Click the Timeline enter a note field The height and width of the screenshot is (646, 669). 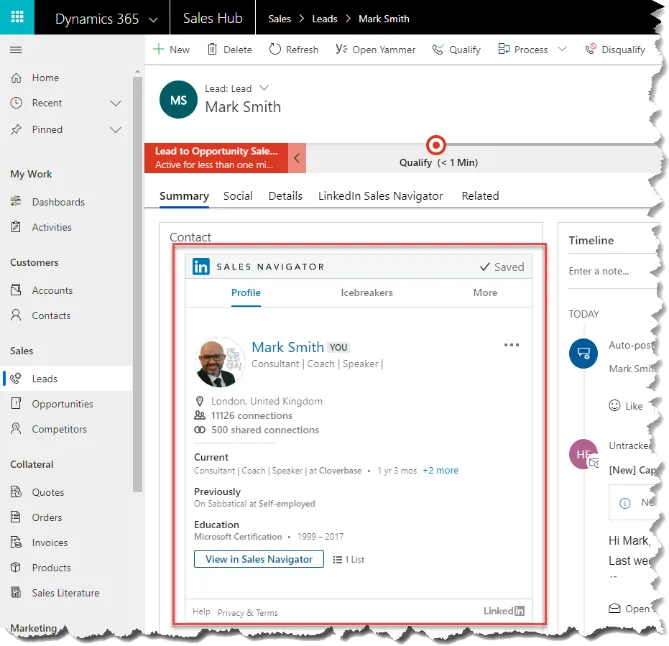(x=609, y=271)
